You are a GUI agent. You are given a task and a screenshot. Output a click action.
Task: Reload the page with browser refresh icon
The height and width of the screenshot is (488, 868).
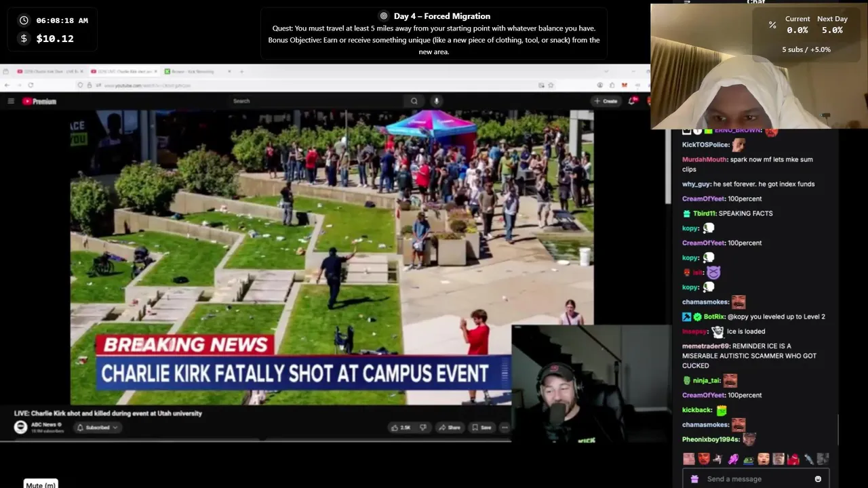coord(31,85)
